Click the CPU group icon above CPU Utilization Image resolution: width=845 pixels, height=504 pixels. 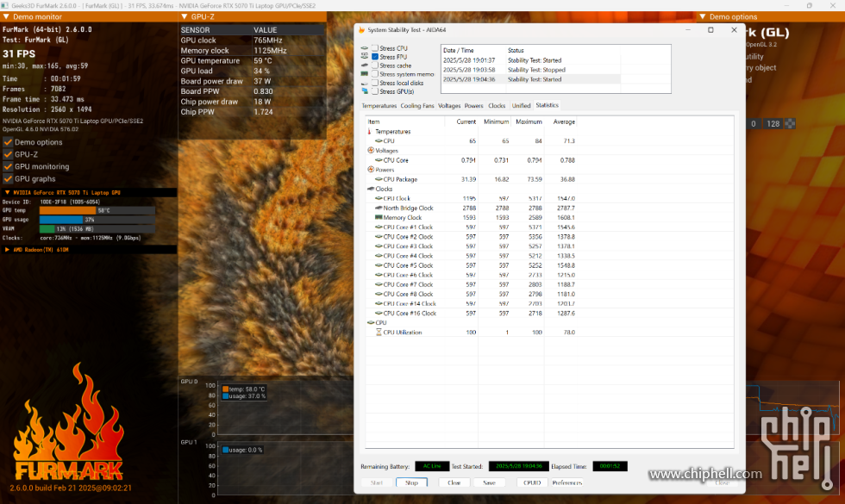click(371, 322)
